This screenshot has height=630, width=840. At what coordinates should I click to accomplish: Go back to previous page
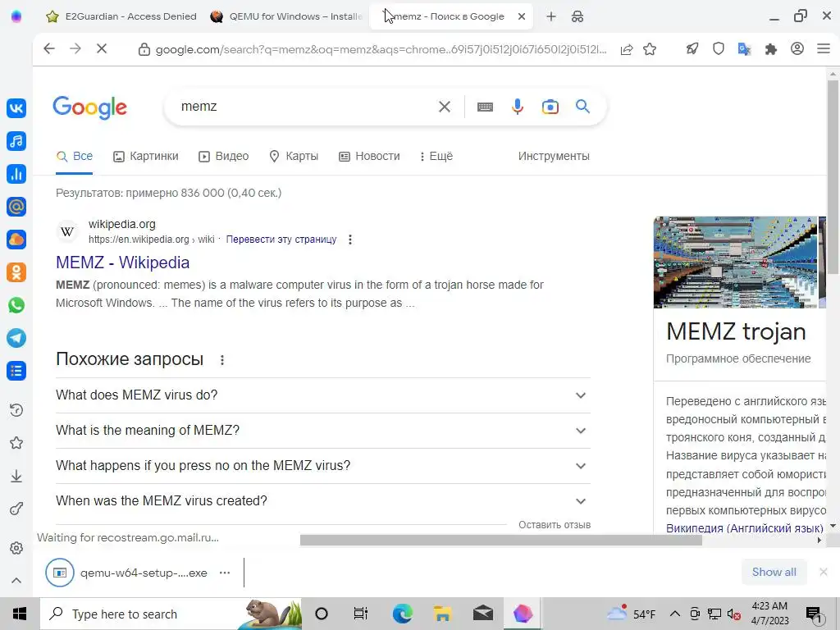(48, 48)
